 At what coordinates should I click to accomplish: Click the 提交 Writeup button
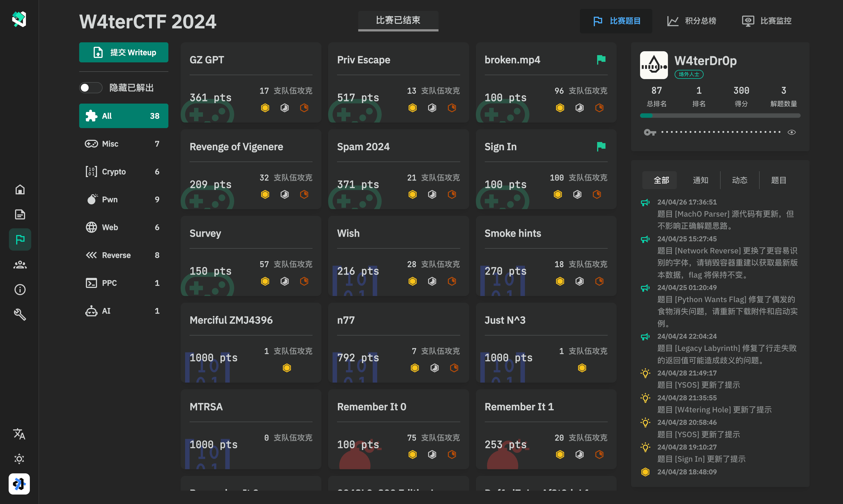pyautogui.click(x=123, y=53)
